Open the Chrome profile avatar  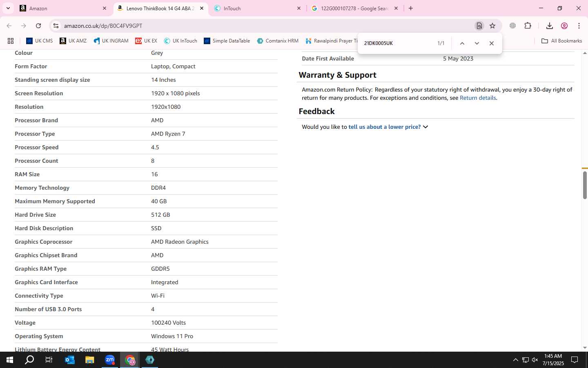[x=564, y=26]
